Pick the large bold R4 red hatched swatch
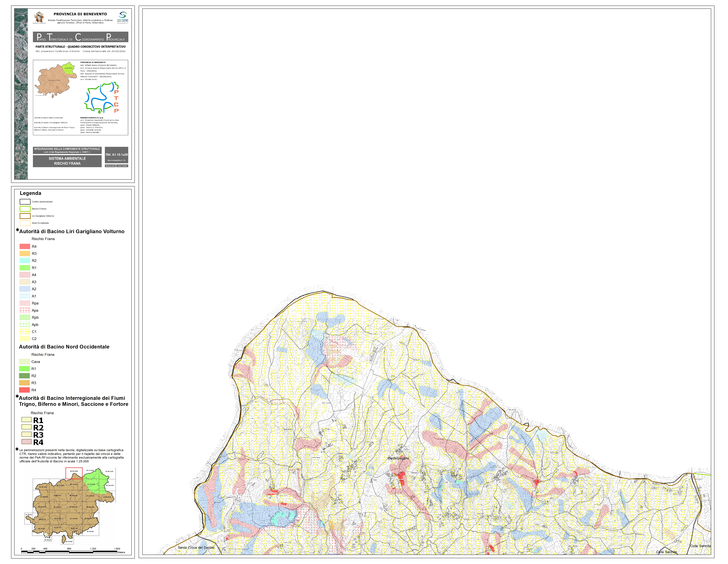The height and width of the screenshot is (564, 728). 27,442
